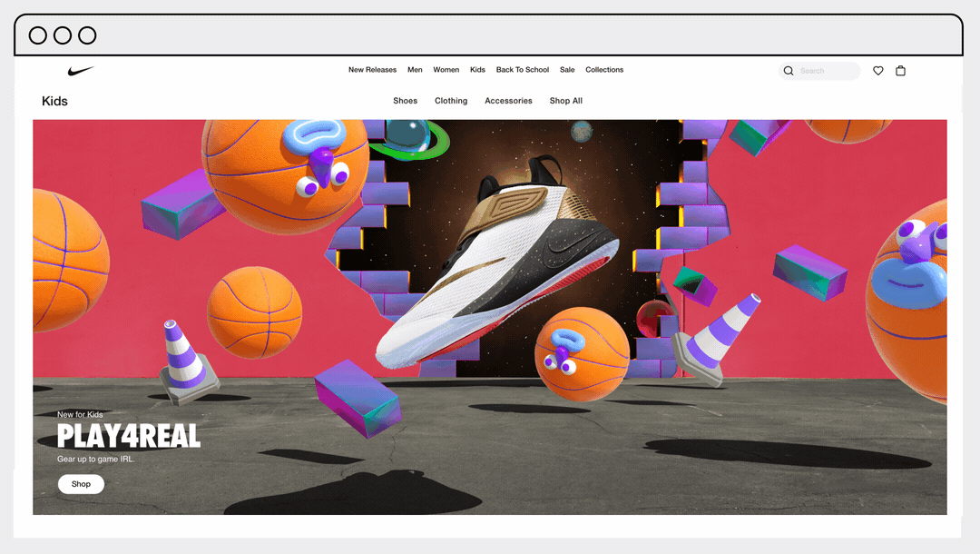980x554 pixels.
Task: Click the Kids page heading
Action: pyautogui.click(x=55, y=102)
